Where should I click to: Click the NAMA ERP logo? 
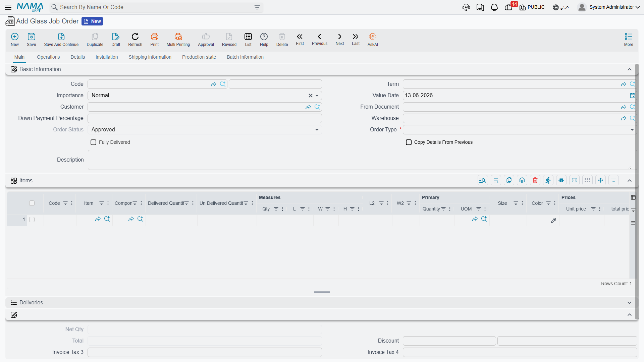tap(30, 7)
